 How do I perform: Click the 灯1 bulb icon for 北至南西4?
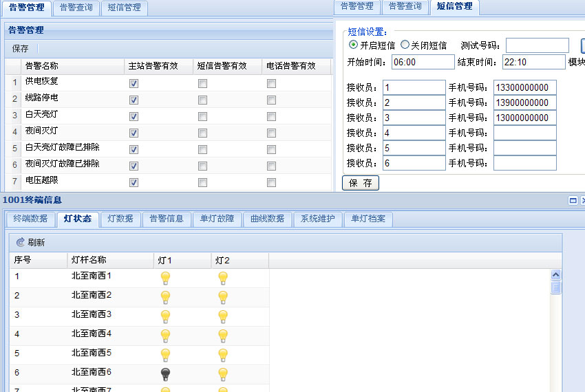165,336
